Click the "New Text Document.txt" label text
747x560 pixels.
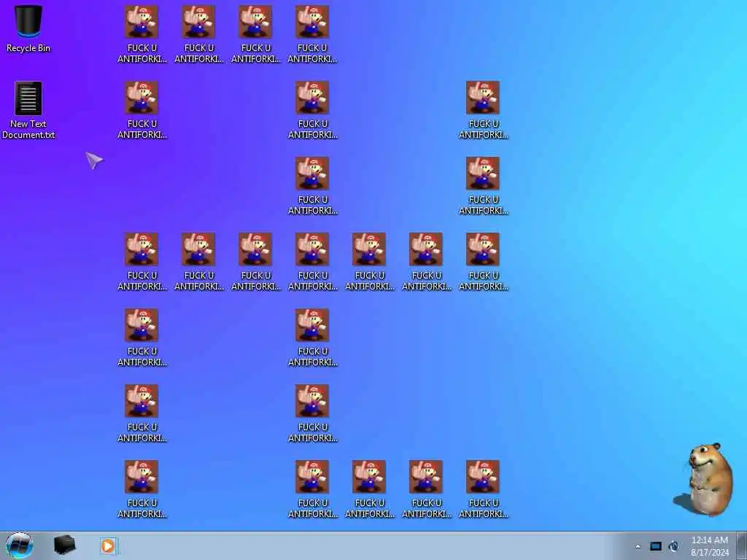[x=28, y=129]
